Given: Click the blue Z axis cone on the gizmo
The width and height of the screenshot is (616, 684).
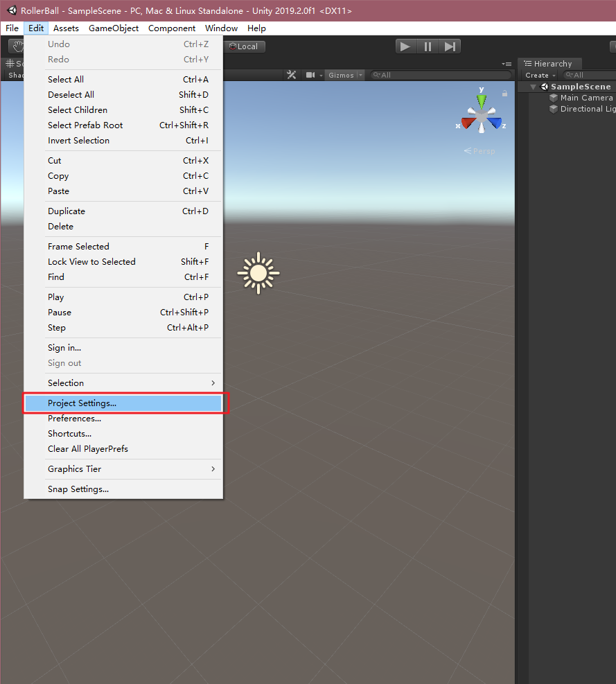Looking at the screenshot, I should (495, 123).
